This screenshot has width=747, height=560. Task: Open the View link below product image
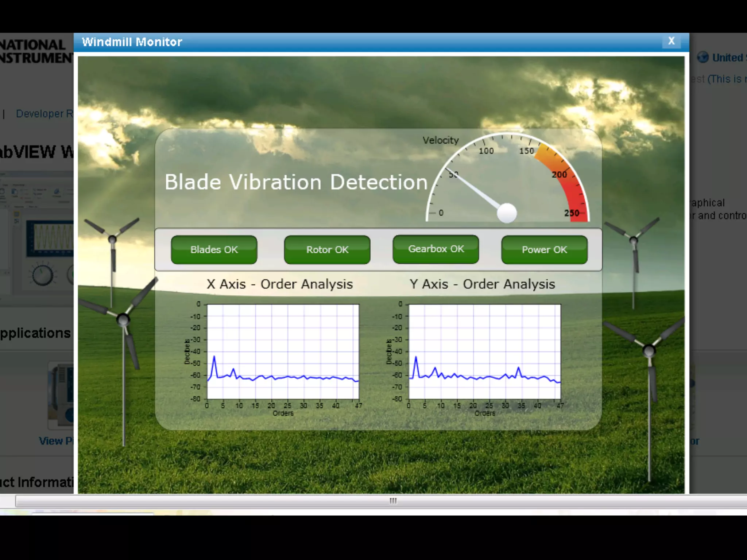pyautogui.click(x=55, y=441)
